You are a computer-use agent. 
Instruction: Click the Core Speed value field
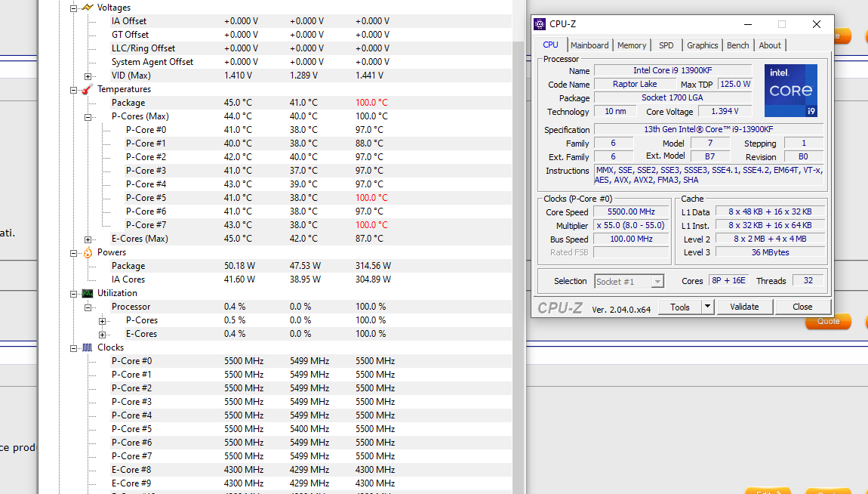(x=631, y=211)
